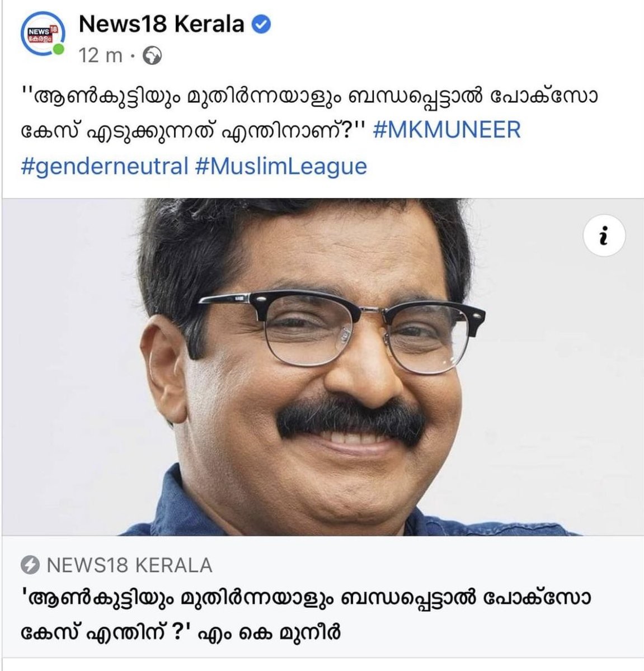This screenshot has height=671, width=644.
Task: Click the man's glasses in the photo
Action: (x=341, y=327)
